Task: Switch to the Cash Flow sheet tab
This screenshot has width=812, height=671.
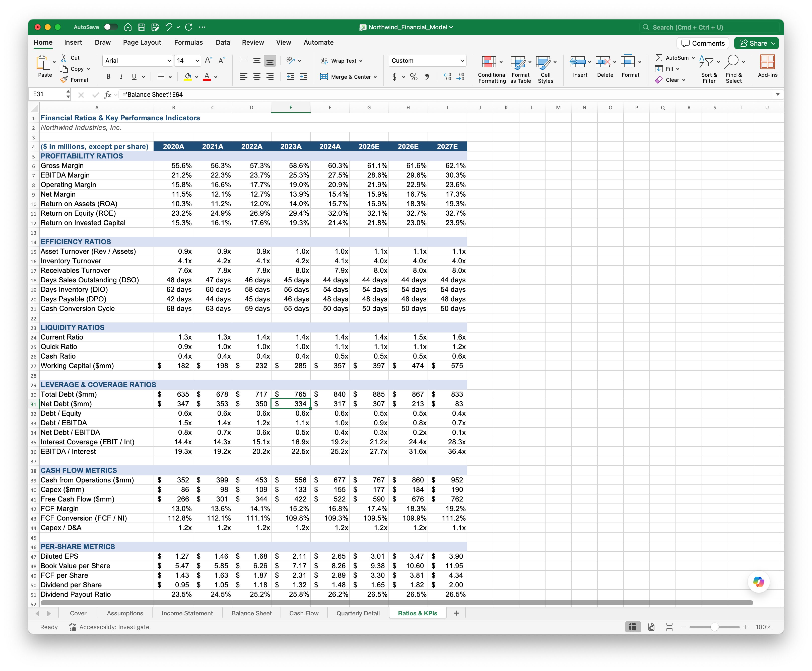Action: click(x=304, y=613)
